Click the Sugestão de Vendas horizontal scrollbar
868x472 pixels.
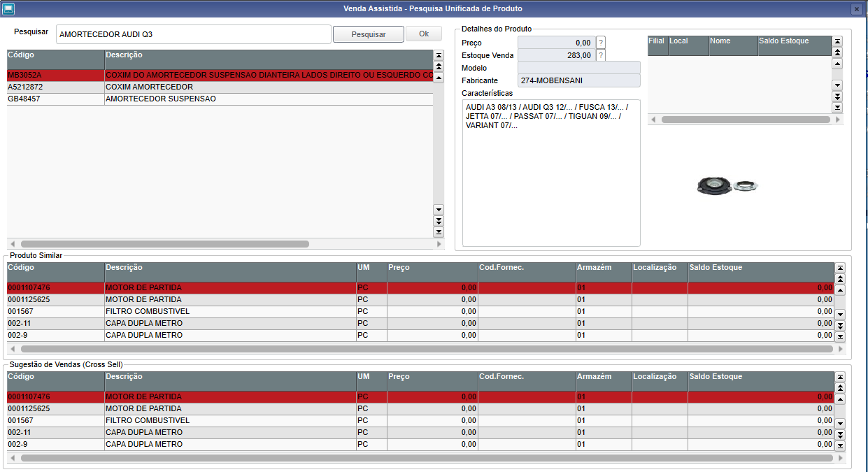pos(427,458)
